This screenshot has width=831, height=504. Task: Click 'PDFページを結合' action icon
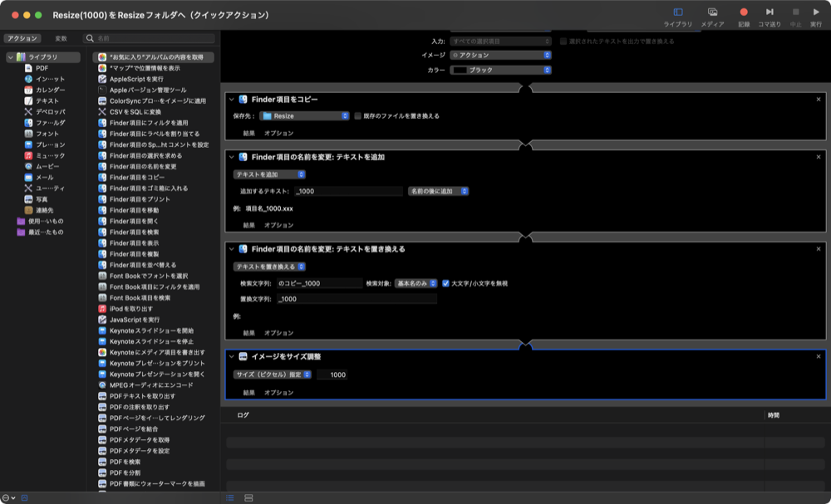(102, 428)
